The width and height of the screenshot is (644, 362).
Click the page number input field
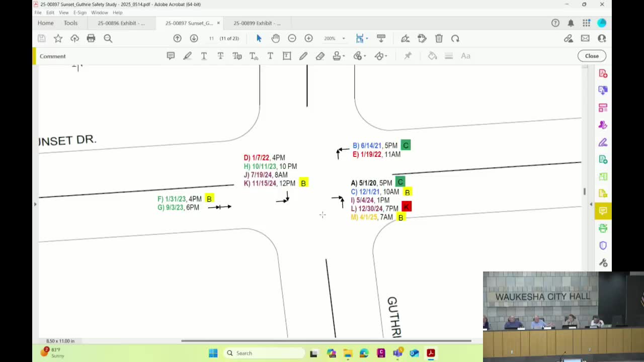[x=211, y=39]
